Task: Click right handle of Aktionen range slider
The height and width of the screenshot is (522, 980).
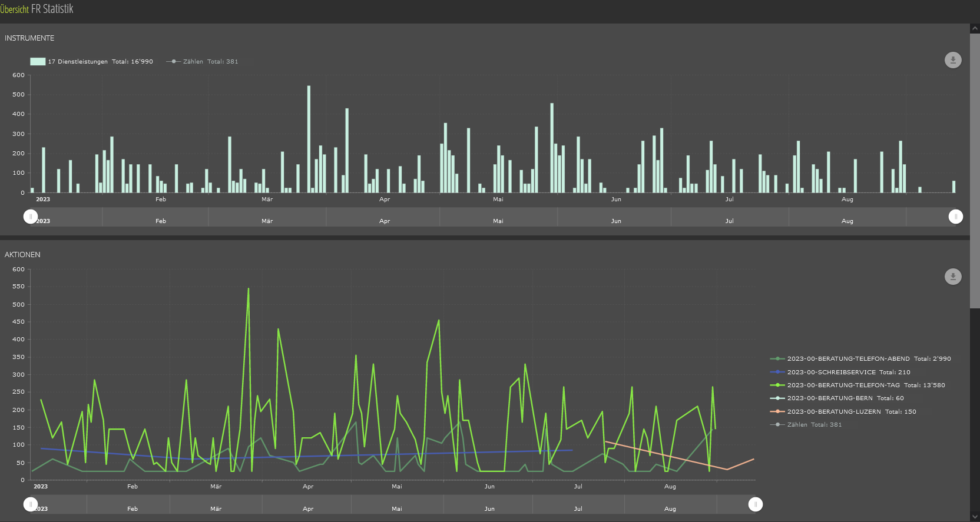Action: (756, 504)
